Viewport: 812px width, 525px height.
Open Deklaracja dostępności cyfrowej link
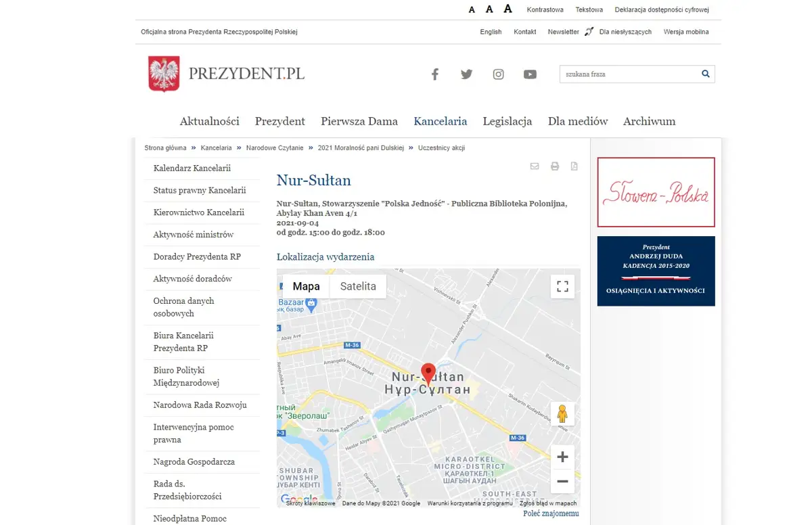pyautogui.click(x=662, y=10)
